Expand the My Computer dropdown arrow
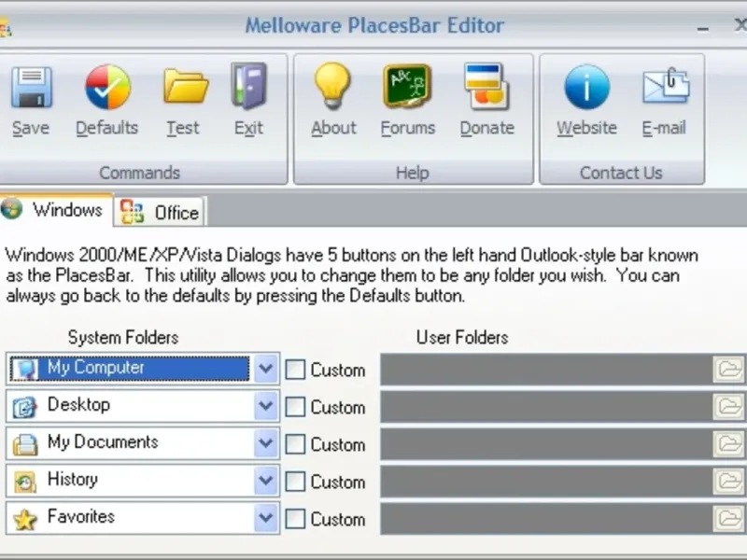The height and width of the screenshot is (560, 747). 266,369
